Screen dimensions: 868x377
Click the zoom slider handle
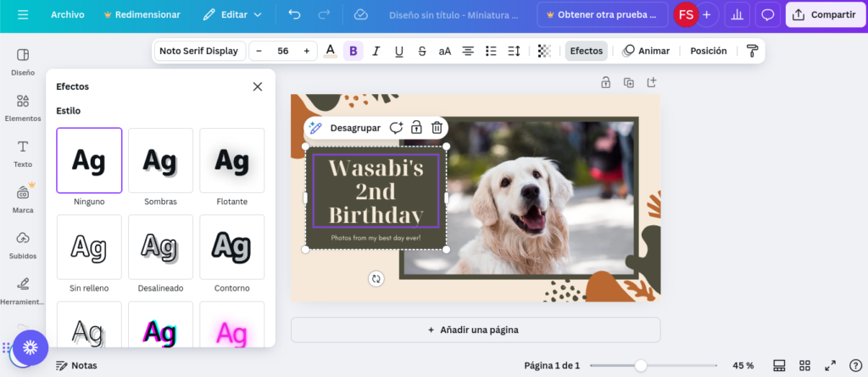(641, 365)
